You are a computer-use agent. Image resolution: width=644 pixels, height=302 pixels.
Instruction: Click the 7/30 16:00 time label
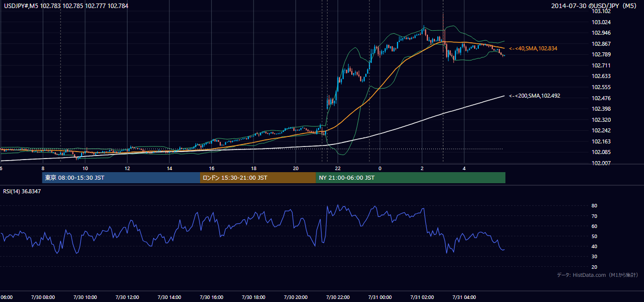[211, 297]
